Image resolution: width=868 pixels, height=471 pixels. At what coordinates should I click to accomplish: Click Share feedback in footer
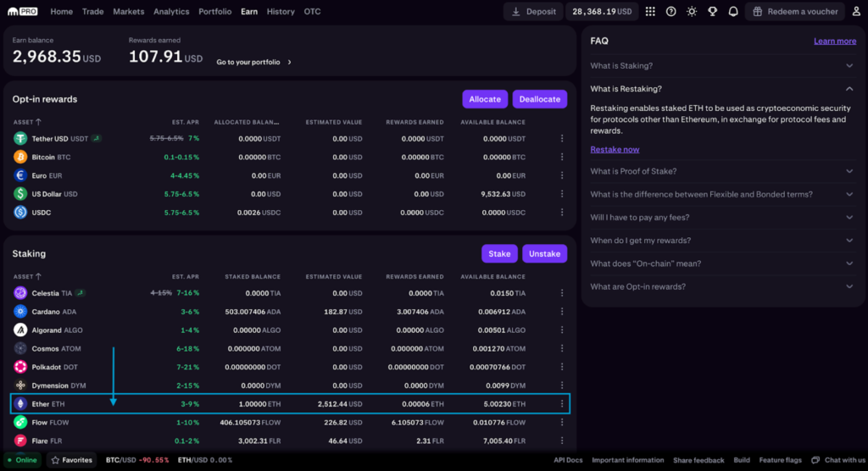(698, 460)
